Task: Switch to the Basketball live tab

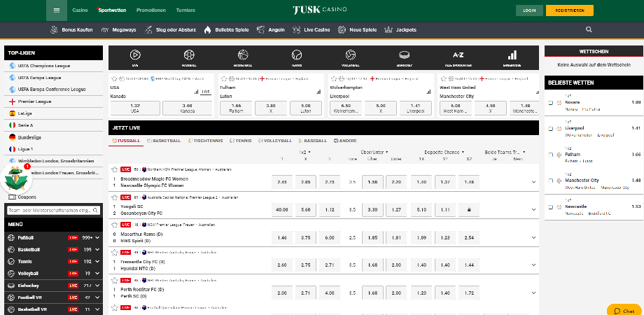Action: click(164, 140)
